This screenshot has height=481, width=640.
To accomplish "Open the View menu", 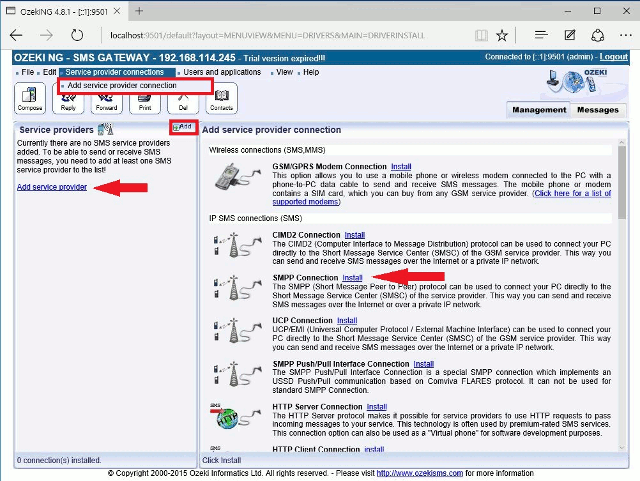I will (x=284, y=72).
